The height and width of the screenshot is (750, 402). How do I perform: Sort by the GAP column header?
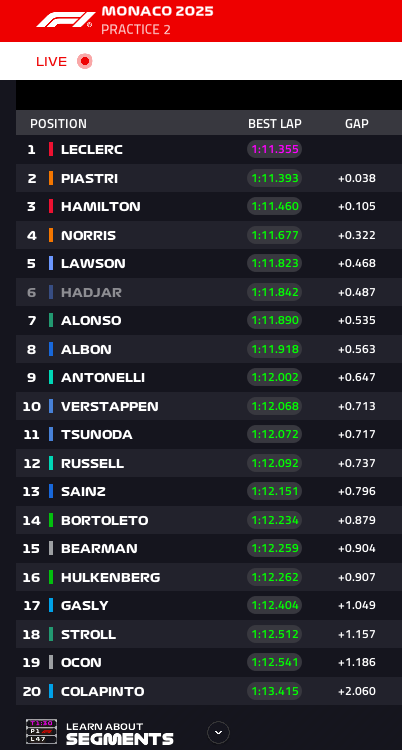click(x=357, y=123)
